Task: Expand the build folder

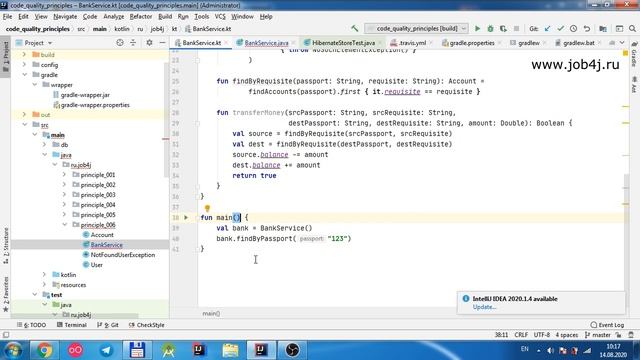Action: 24,54
